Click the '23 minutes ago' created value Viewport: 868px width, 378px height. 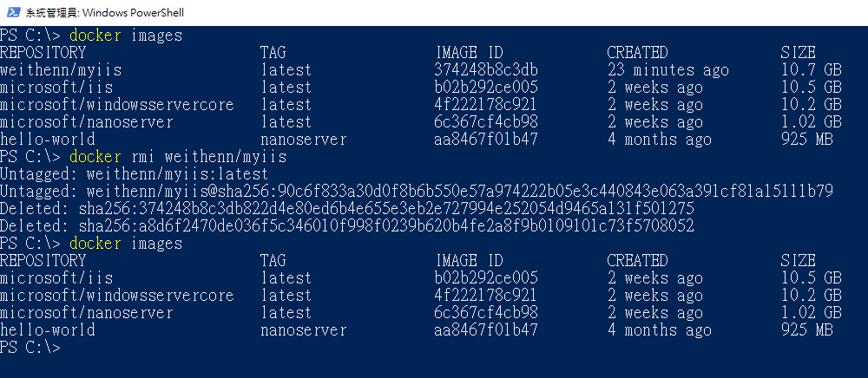667,70
